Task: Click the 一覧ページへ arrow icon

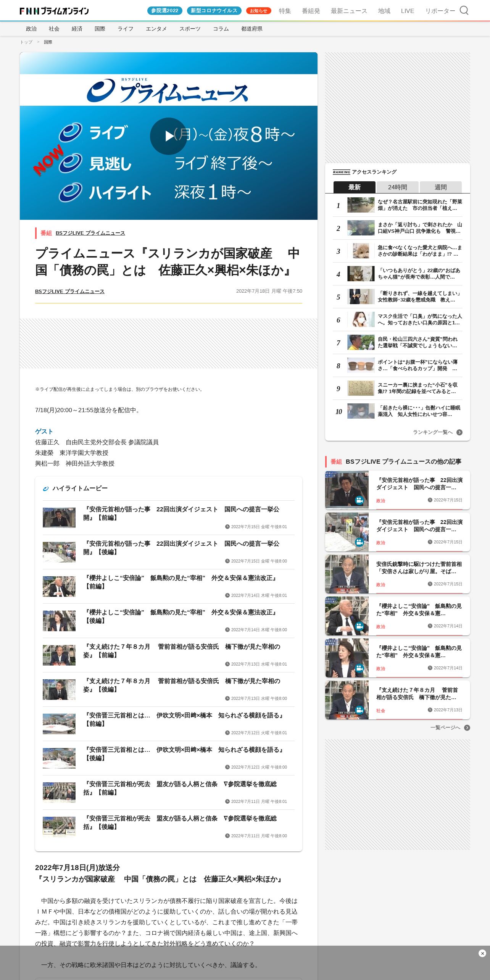Action: point(467,728)
